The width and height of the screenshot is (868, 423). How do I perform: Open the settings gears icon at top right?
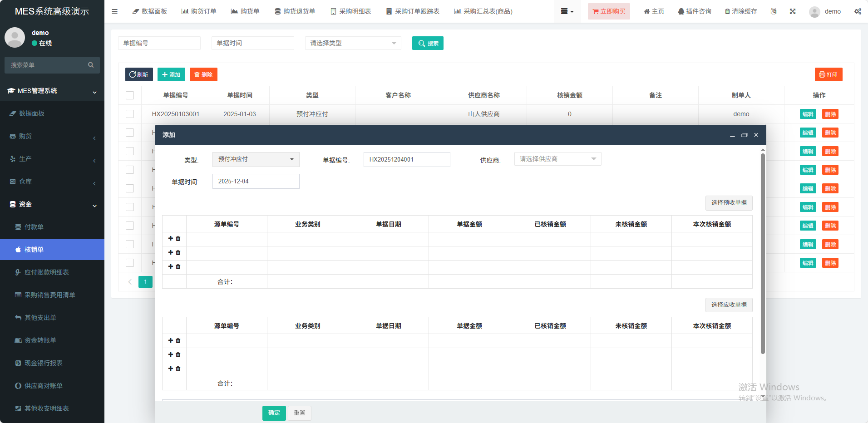[x=858, y=11]
